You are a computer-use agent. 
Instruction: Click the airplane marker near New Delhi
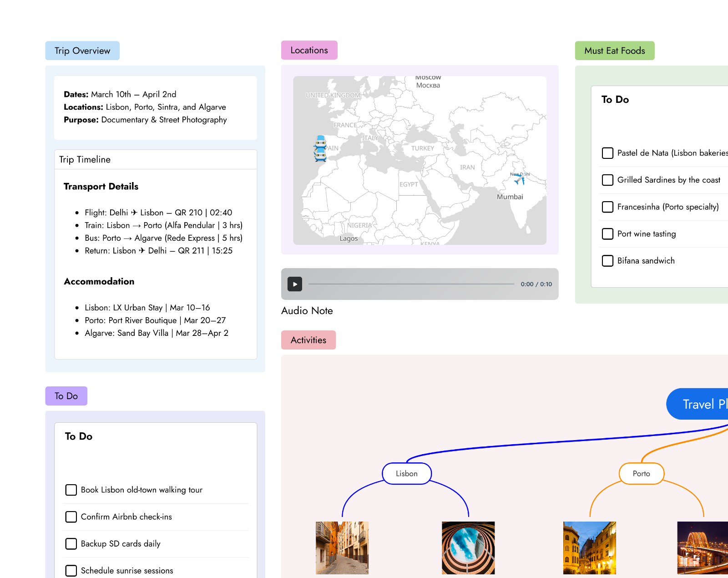[x=519, y=179]
